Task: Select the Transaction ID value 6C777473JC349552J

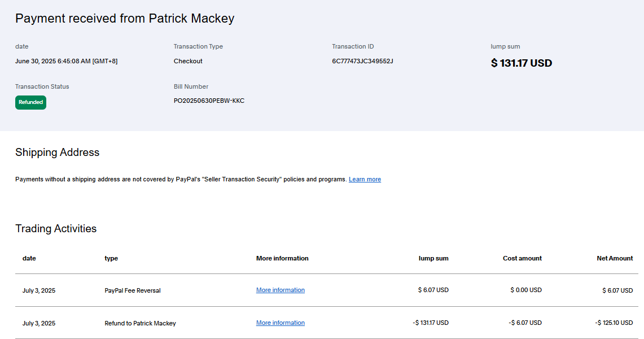Action: coord(362,61)
